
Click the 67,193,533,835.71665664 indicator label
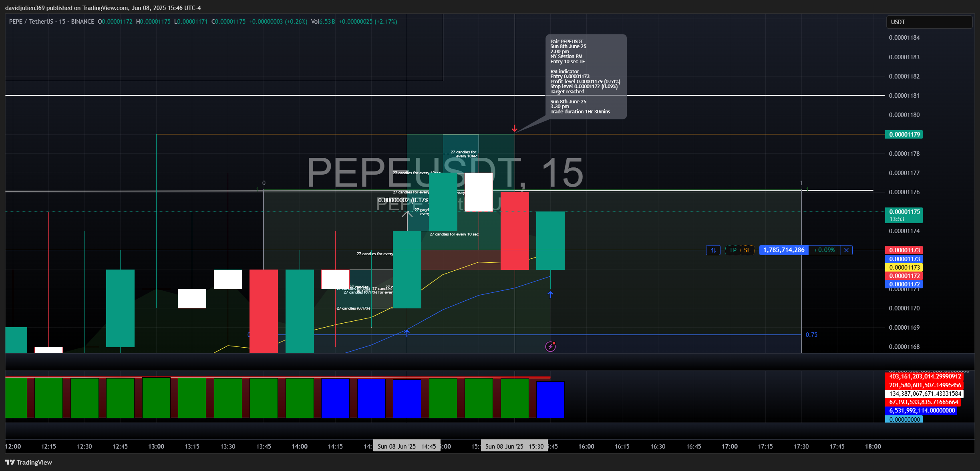coord(923,402)
